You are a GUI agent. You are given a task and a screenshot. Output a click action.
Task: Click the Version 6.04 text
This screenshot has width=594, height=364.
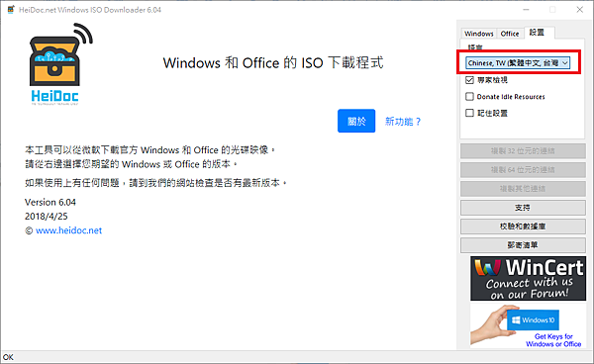click(x=50, y=202)
